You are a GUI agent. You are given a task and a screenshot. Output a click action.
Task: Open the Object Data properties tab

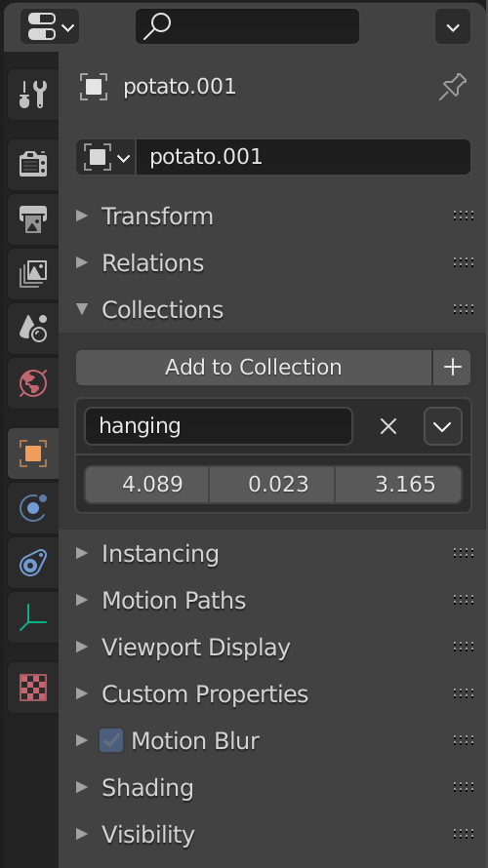33,617
